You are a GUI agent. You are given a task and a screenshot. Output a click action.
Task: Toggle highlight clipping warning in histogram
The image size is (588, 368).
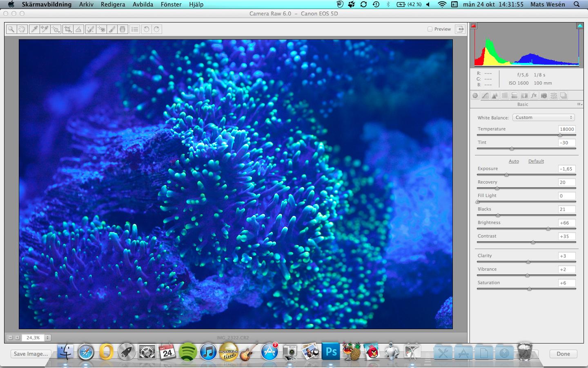[x=579, y=26]
